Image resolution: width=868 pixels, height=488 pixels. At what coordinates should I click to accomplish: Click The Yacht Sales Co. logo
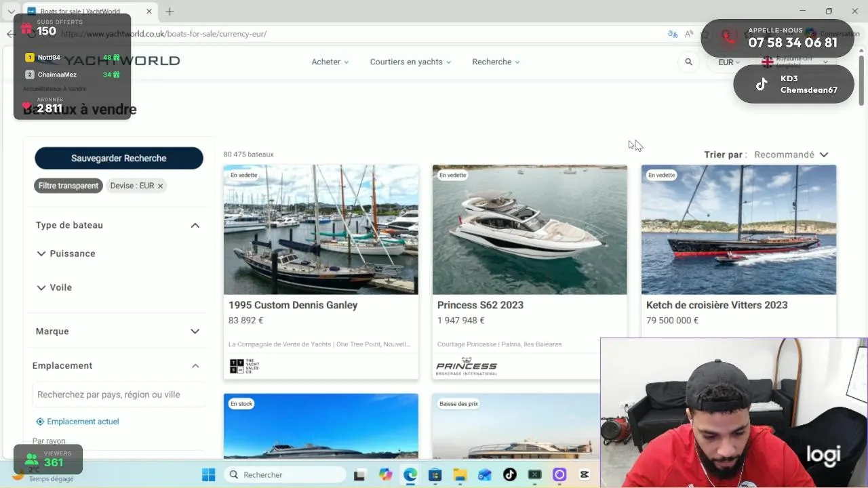point(244,367)
